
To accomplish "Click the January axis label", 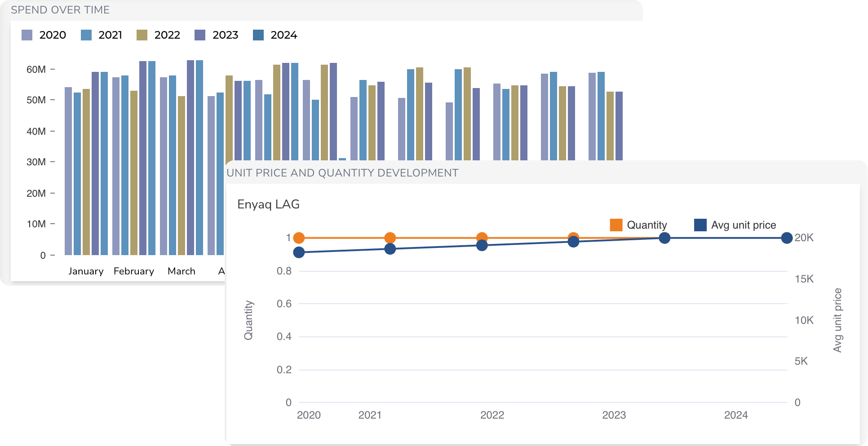I will pos(86,271).
